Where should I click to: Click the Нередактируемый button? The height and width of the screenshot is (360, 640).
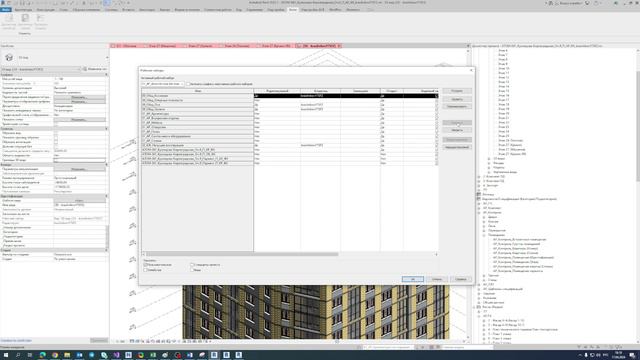[x=457, y=147]
